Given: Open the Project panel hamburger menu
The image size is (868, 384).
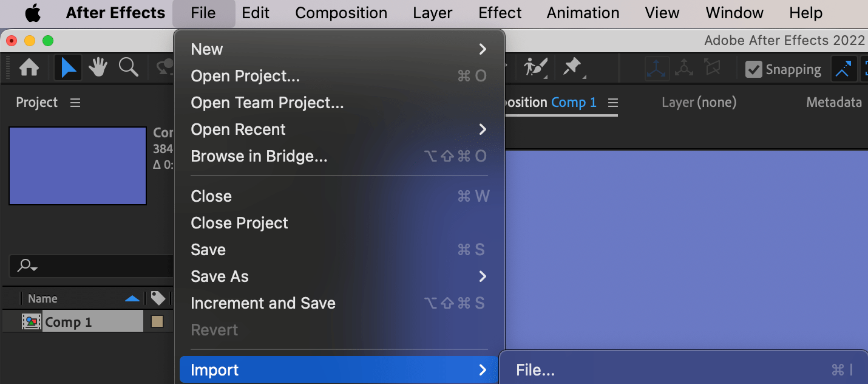Looking at the screenshot, I should 75,103.
